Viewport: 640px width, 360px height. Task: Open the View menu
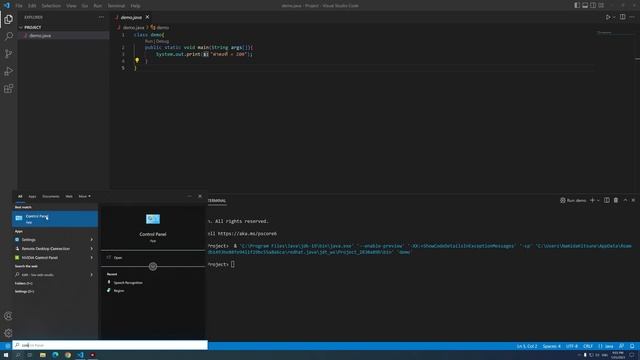[71, 6]
